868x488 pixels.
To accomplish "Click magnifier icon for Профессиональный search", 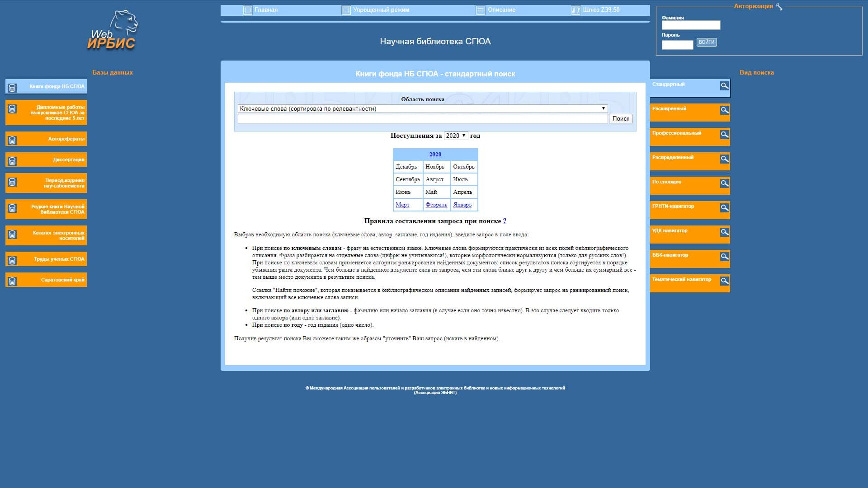I will 724,134.
